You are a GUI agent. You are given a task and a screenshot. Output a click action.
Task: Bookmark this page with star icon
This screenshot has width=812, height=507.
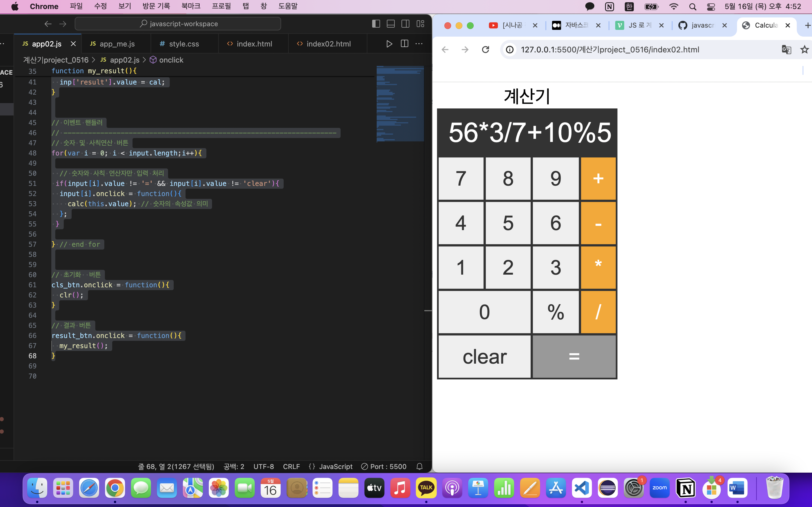(x=804, y=50)
